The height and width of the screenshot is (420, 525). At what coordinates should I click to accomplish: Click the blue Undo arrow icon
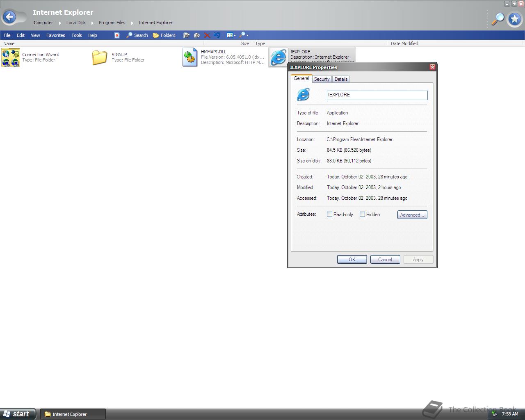point(217,35)
